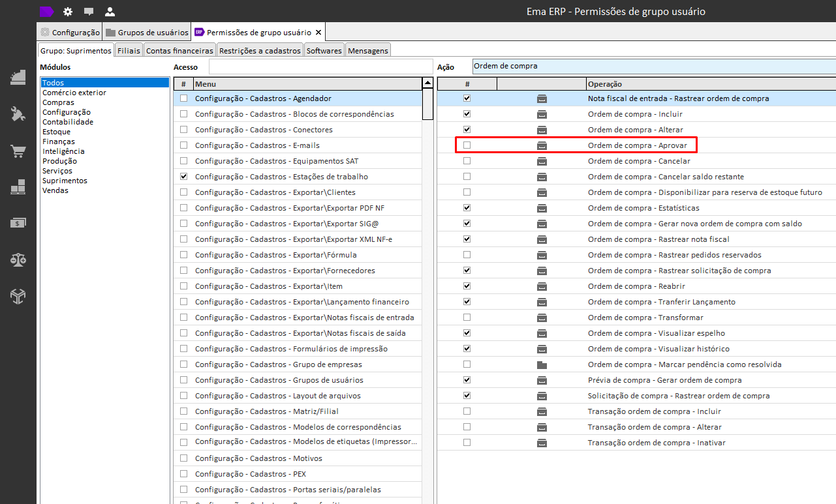Click drawer icon for Visualizar espelho row
The width and height of the screenshot is (836, 504).
[x=542, y=333]
